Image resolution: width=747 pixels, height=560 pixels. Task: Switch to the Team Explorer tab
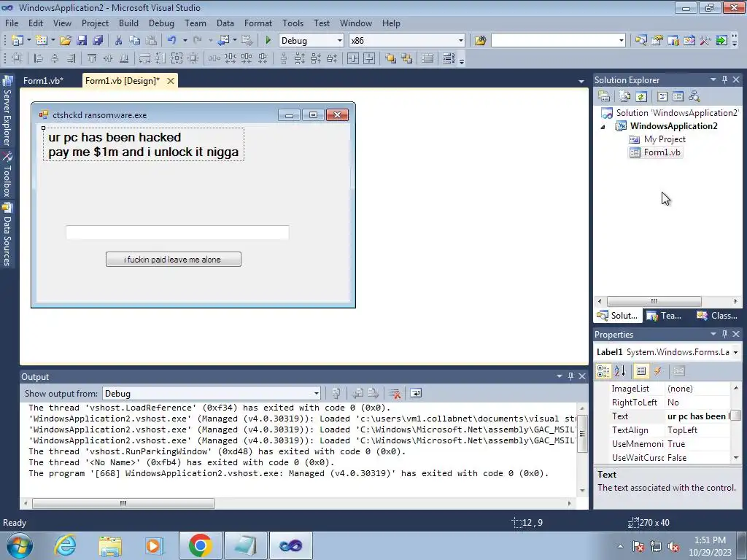[664, 315]
